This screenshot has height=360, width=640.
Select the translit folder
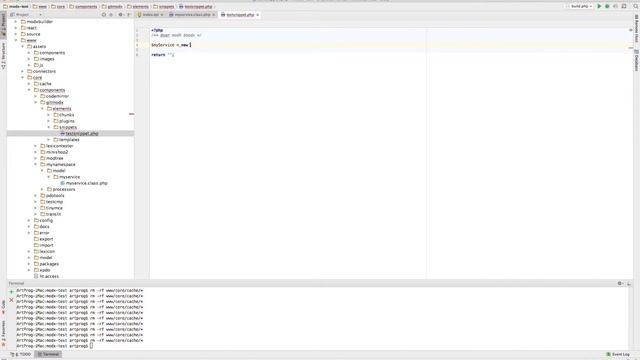(x=51, y=214)
